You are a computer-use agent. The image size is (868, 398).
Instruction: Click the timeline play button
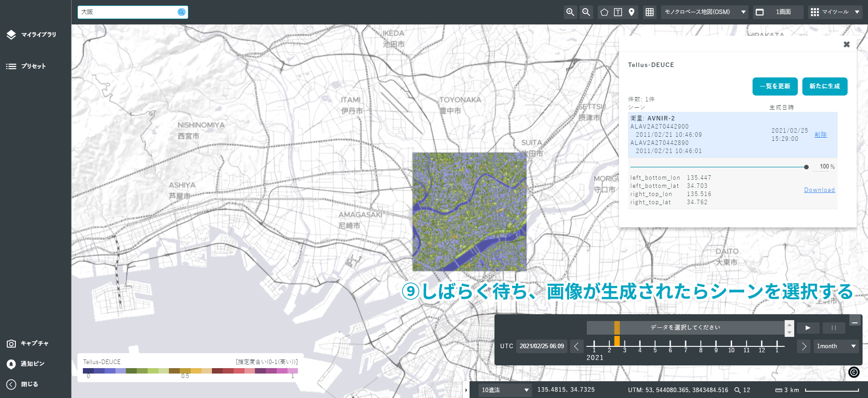point(808,328)
